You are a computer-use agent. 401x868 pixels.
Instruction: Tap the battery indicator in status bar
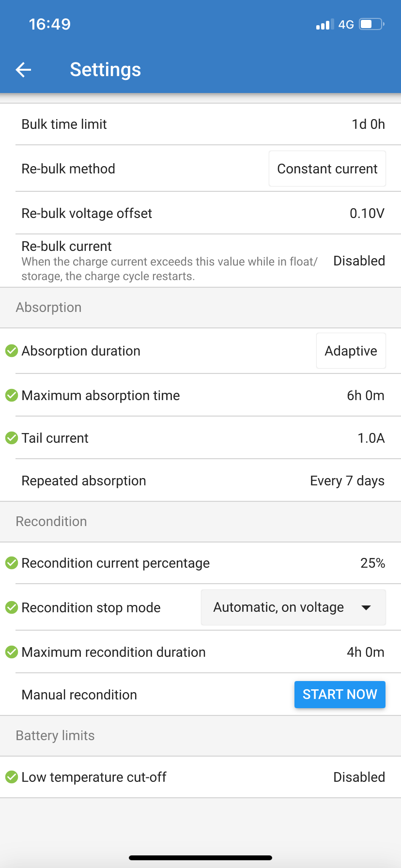[x=371, y=24]
